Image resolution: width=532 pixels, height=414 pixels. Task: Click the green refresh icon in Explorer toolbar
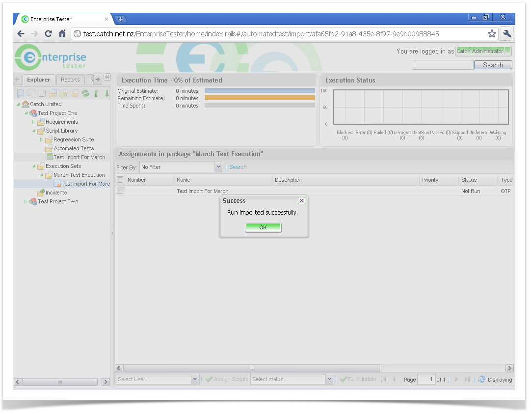coord(85,93)
